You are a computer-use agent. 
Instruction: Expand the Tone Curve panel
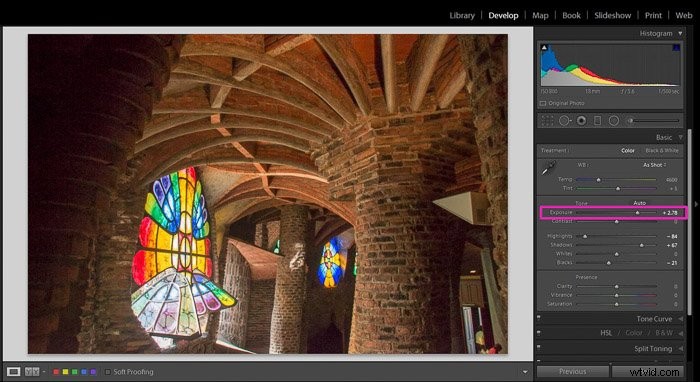tap(680, 319)
